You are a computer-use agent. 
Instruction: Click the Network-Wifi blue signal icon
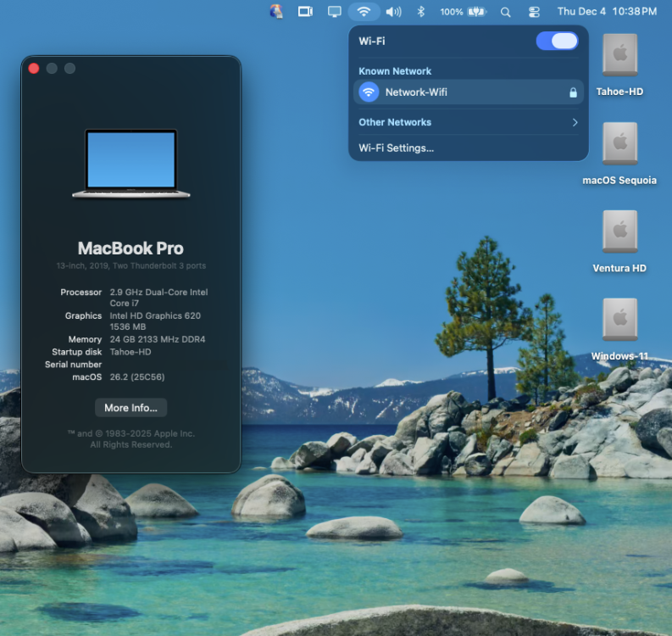click(x=369, y=92)
